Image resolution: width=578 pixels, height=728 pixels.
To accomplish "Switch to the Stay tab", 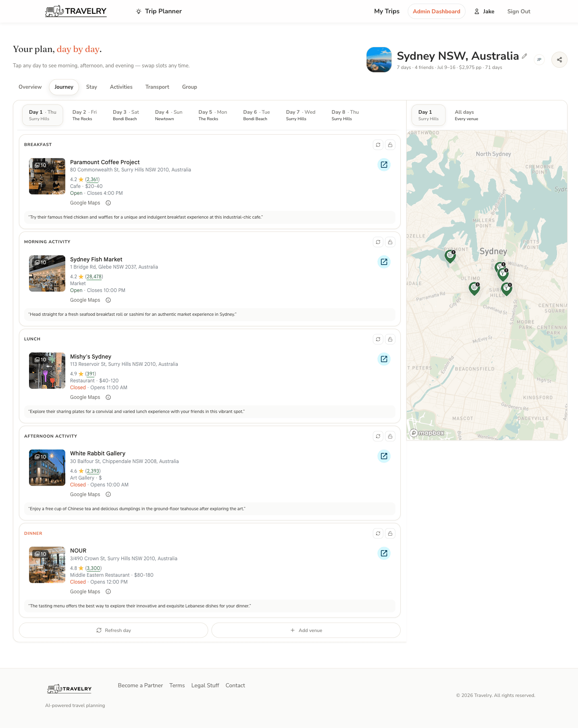I will 91,87.
